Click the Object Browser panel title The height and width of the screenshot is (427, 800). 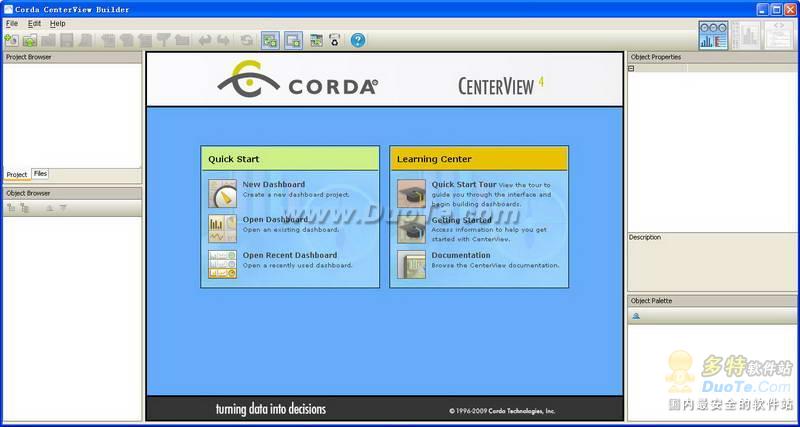pyautogui.click(x=28, y=193)
